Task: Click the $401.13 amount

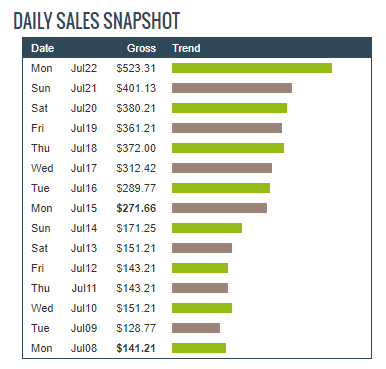Action: 136,88
